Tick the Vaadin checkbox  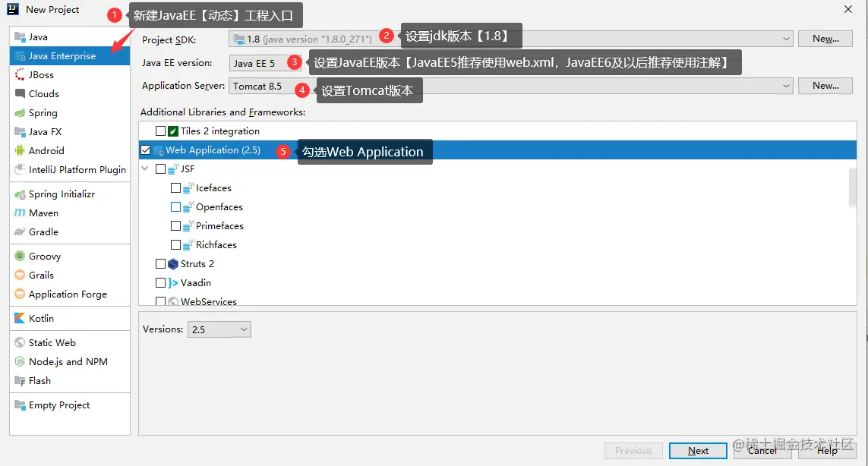coord(160,283)
